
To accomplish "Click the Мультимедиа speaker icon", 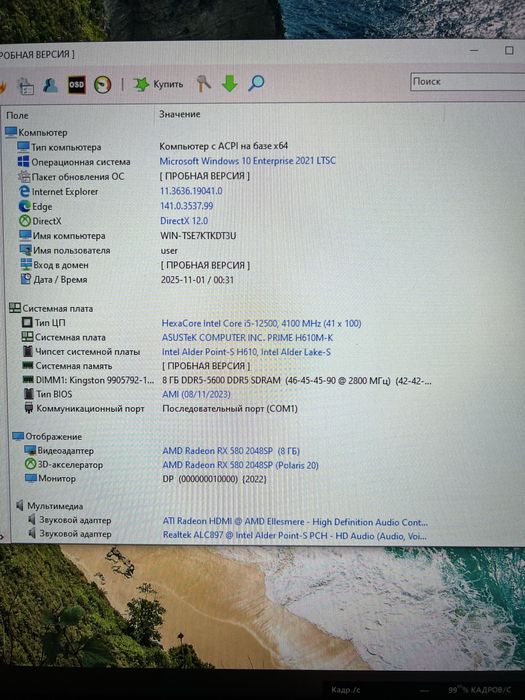I will point(20,505).
